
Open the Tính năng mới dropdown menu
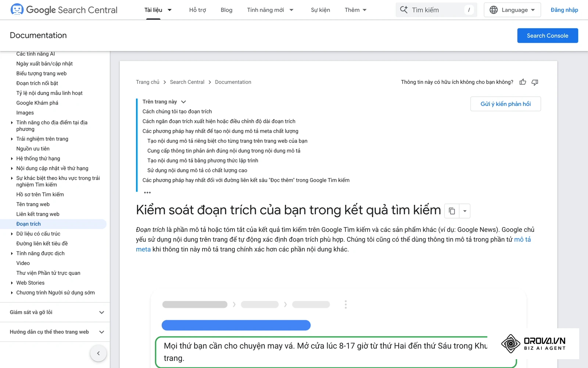tap(270, 10)
